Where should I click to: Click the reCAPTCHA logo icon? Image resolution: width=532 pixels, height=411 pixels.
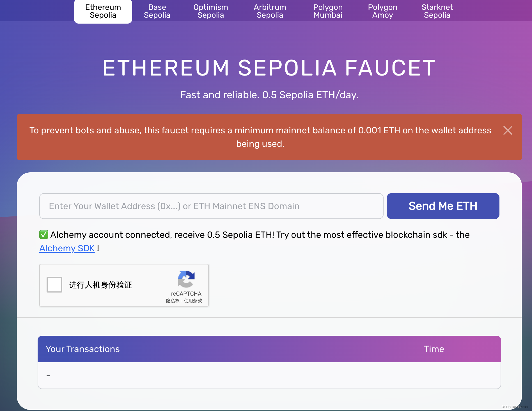[186, 279]
